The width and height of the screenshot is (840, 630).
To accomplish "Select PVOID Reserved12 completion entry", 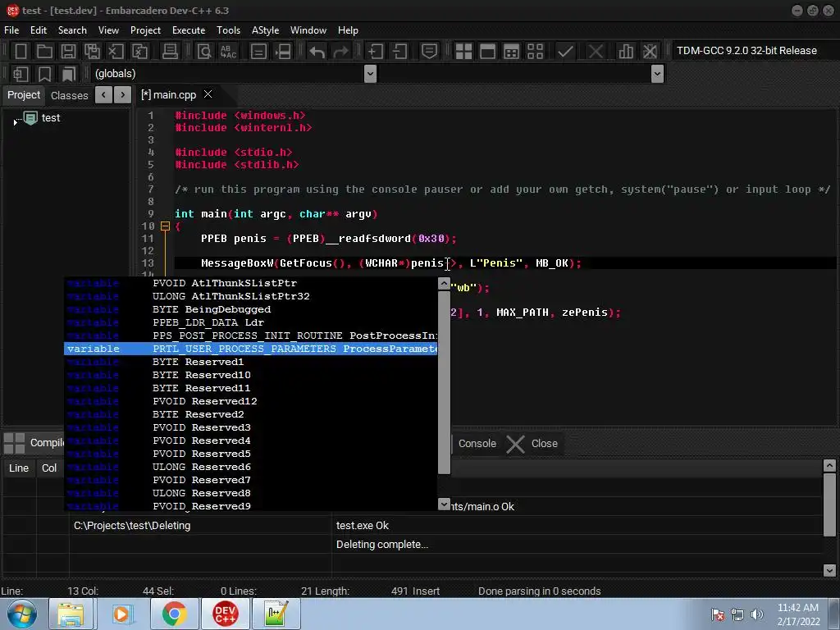I will pos(251,401).
